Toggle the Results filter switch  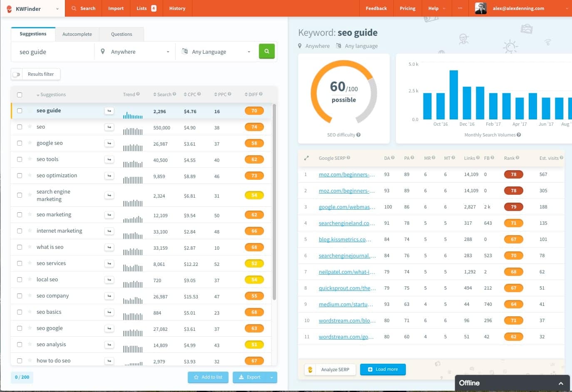17,74
